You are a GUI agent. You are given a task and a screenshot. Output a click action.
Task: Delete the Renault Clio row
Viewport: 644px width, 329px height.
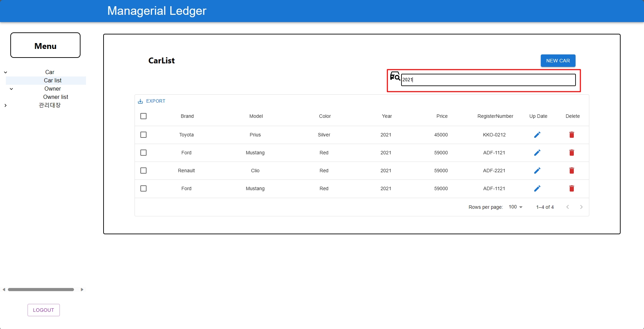pos(572,171)
